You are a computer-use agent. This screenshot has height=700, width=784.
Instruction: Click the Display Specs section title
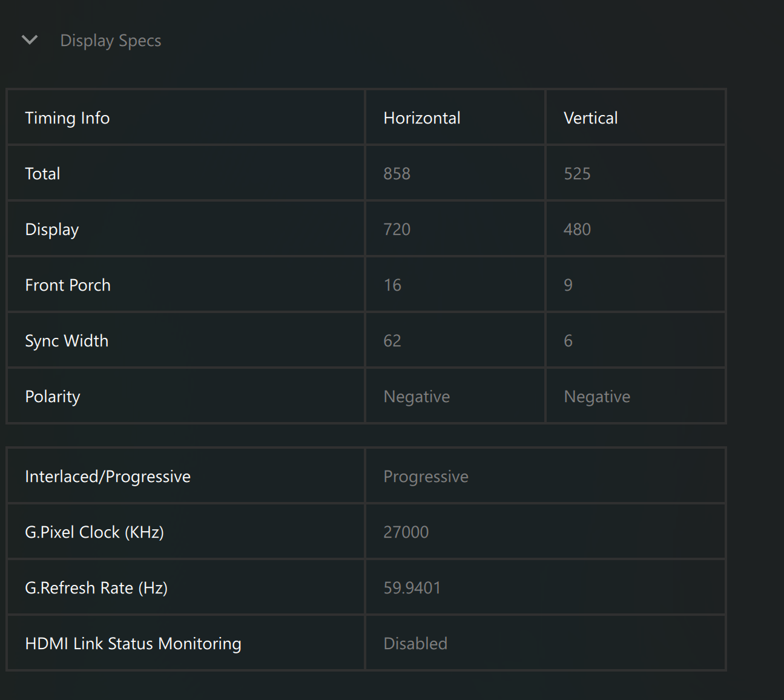click(x=110, y=41)
